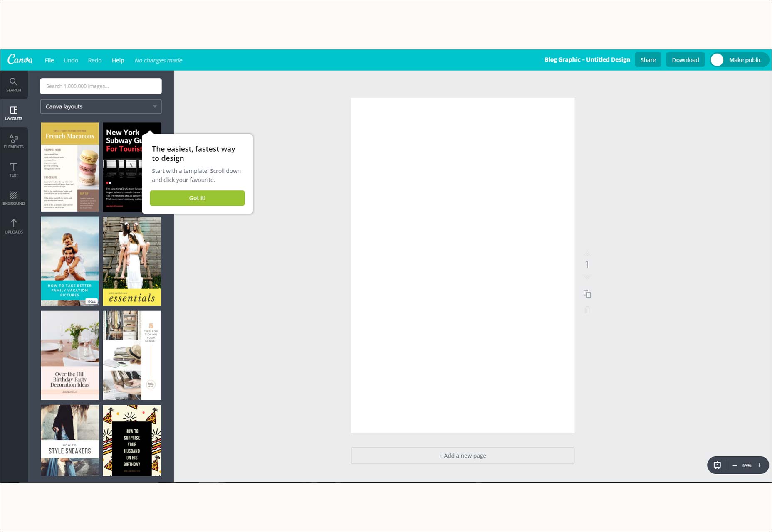Move page up with arrow above page number

(587, 253)
